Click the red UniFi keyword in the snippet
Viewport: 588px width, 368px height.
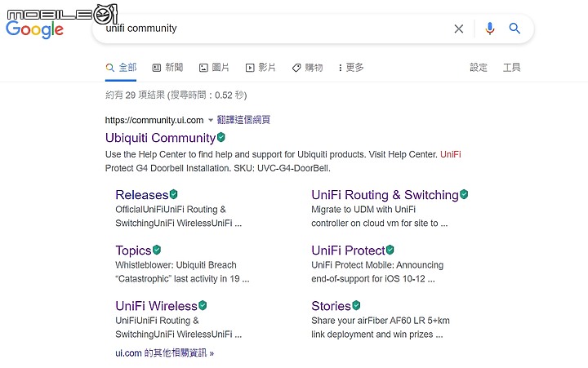(450, 154)
